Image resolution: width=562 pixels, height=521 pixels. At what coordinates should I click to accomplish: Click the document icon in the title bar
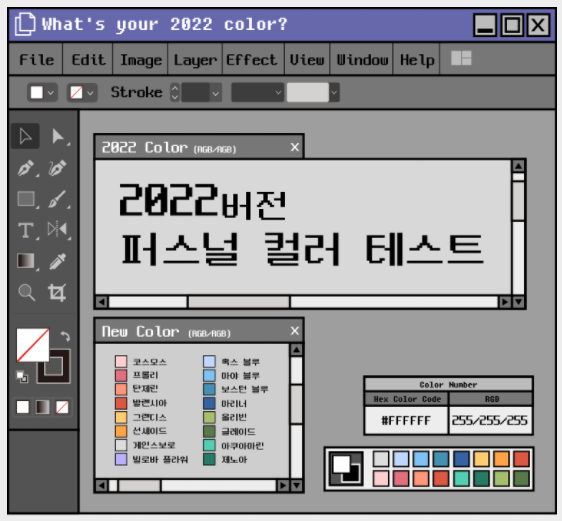pos(25,24)
